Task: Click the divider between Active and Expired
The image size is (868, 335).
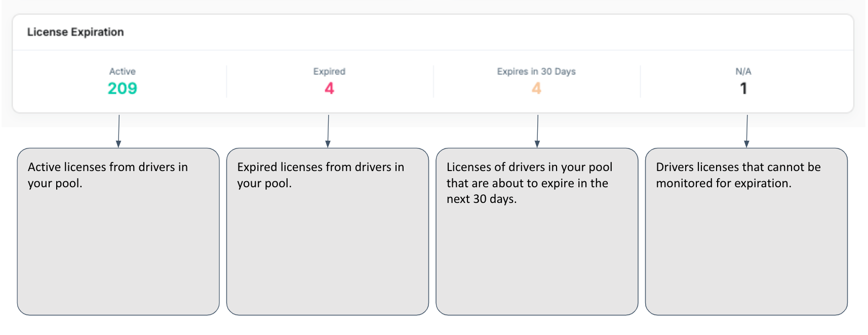Action: click(x=226, y=81)
